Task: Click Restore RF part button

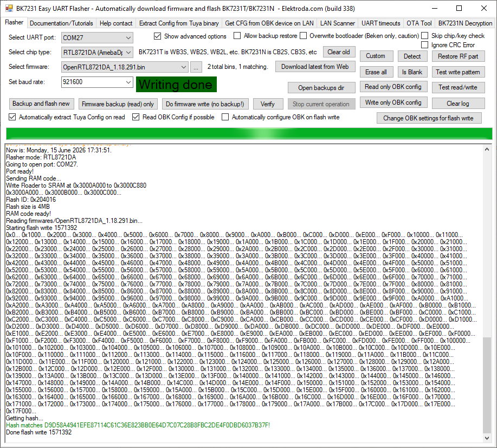Action: (458, 56)
